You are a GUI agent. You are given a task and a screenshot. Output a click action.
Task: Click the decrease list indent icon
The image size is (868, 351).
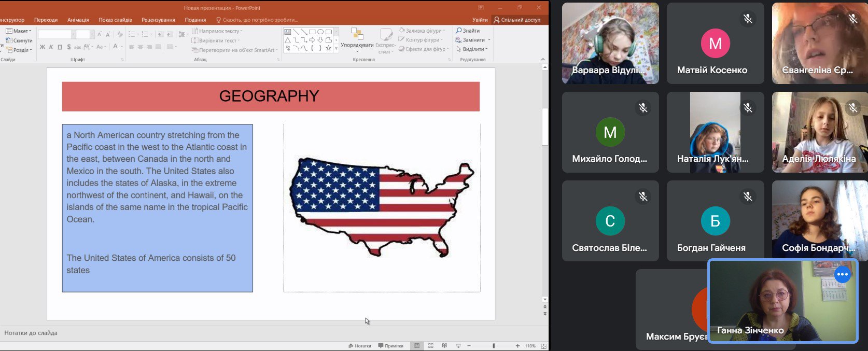click(161, 34)
